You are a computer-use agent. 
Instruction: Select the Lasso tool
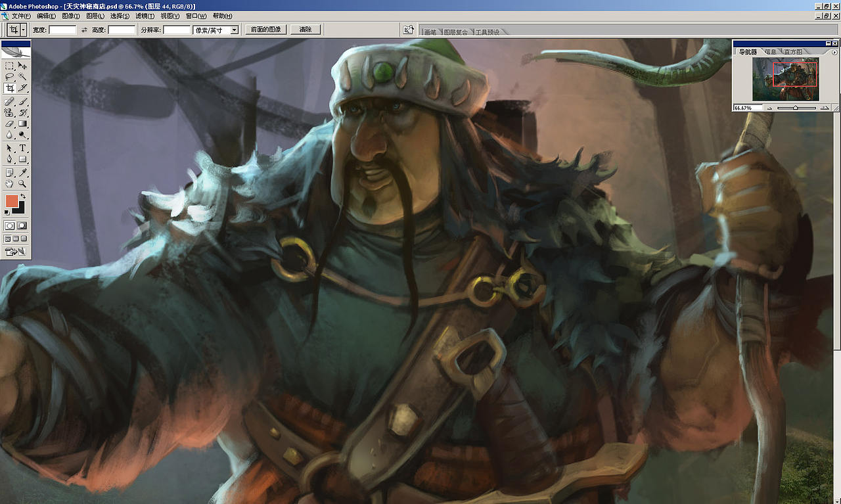(x=9, y=76)
